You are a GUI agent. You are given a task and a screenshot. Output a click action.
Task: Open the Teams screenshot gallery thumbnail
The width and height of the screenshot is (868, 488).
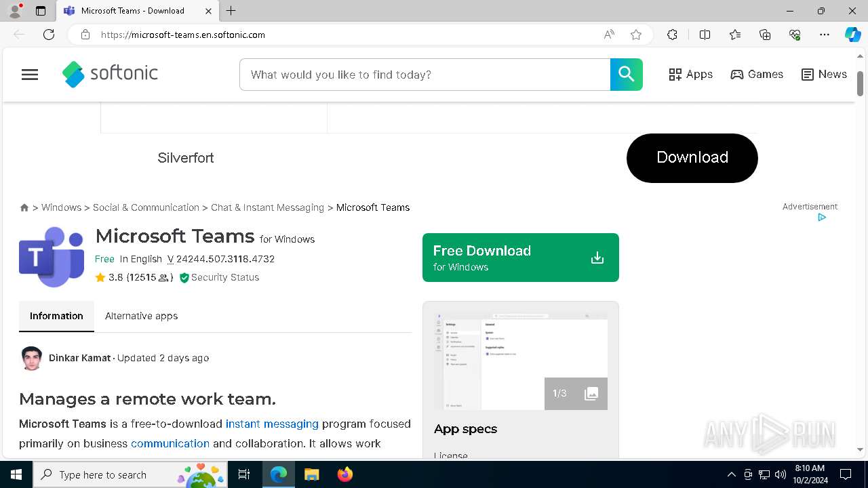click(x=521, y=361)
